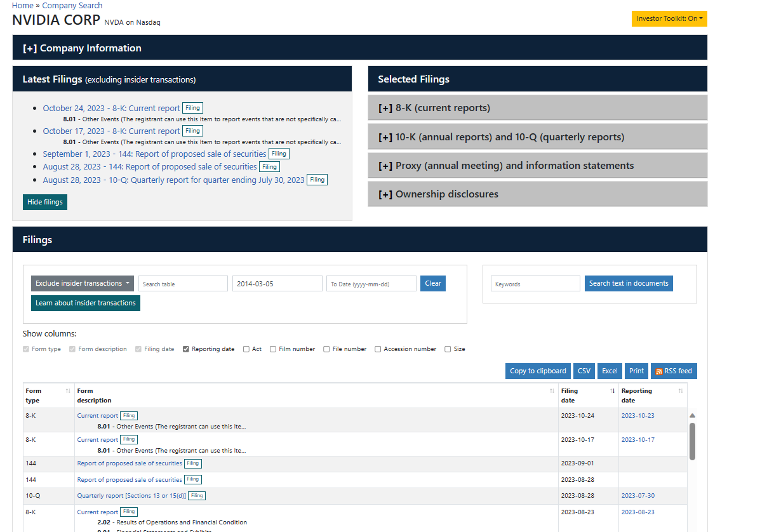Click the table scrollbar up arrow

click(692, 415)
